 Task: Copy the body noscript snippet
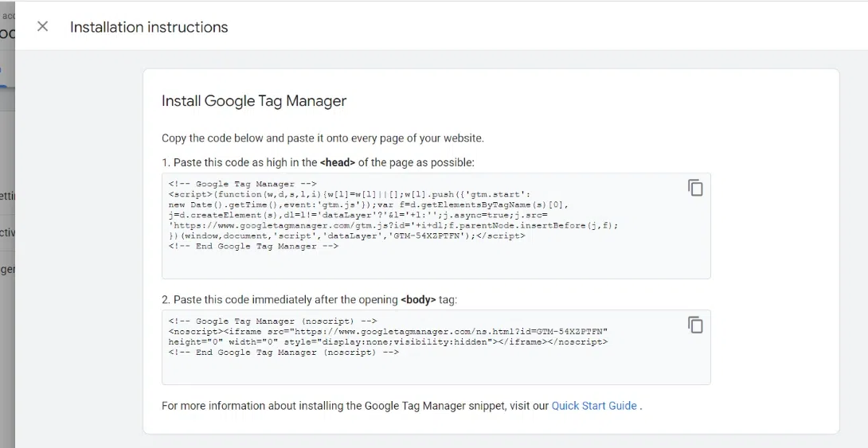pyautogui.click(x=695, y=325)
